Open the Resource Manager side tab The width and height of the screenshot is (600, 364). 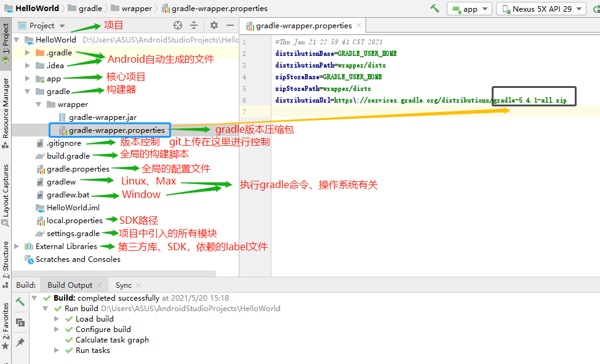pos(6,113)
